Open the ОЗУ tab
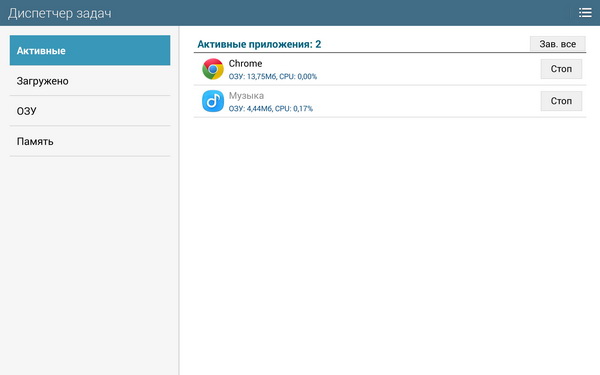This screenshot has width=600, height=375. coord(90,111)
